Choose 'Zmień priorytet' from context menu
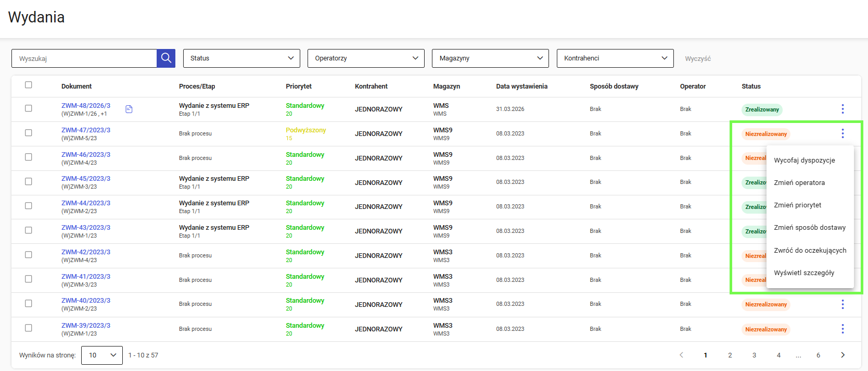Screen dimensions: 868x371 (x=797, y=205)
